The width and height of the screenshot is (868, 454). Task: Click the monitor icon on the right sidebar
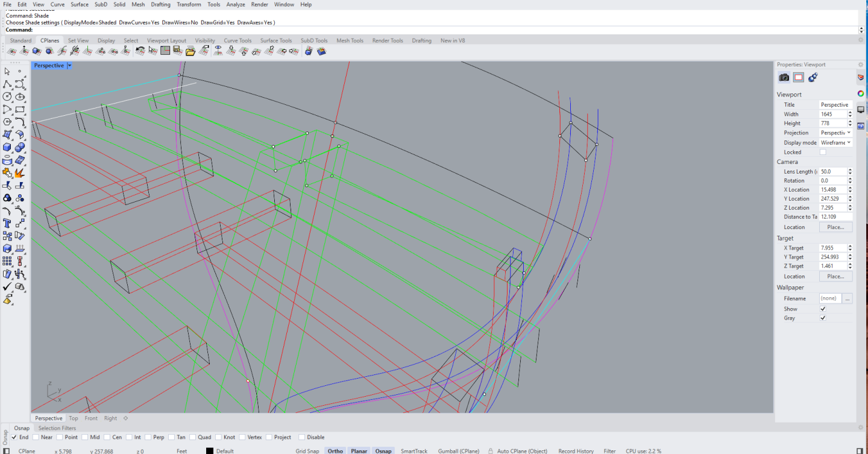click(x=861, y=109)
